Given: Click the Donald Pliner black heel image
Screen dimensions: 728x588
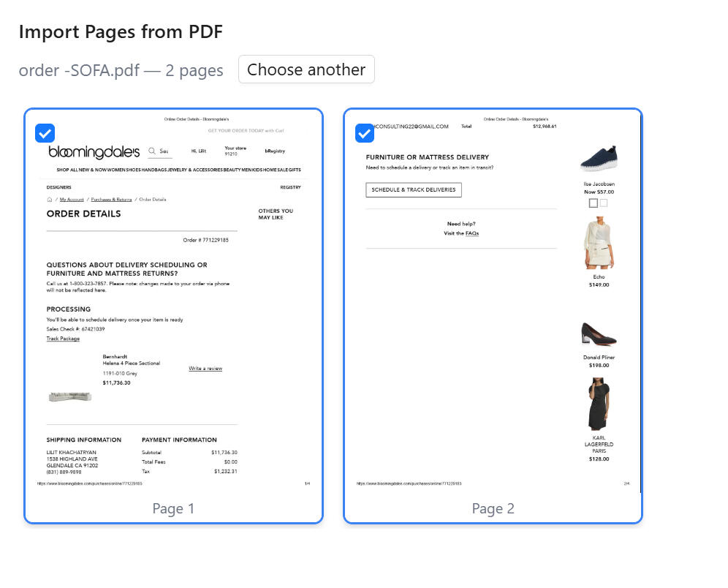Looking at the screenshot, I should 599,334.
